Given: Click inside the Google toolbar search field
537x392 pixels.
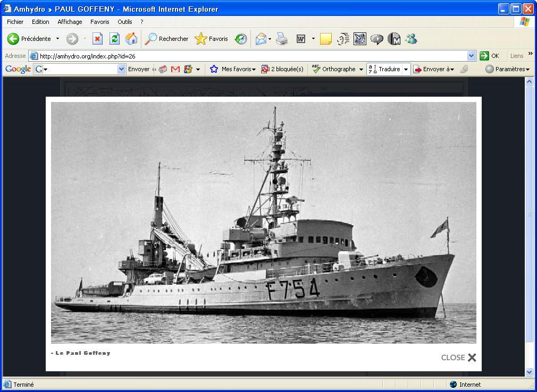Looking at the screenshot, I should click(x=82, y=69).
